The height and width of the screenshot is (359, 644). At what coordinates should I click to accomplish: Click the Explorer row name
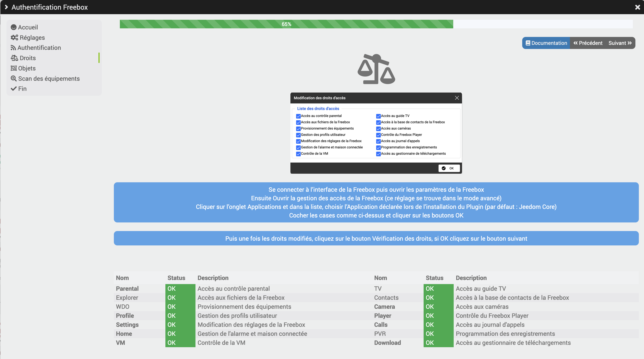pyautogui.click(x=127, y=298)
